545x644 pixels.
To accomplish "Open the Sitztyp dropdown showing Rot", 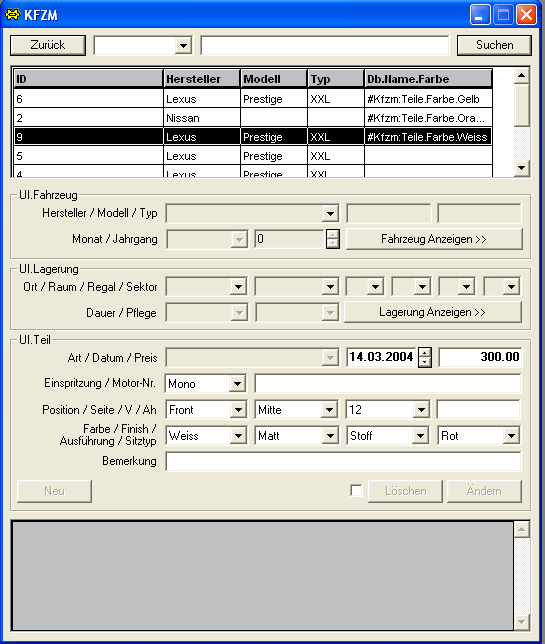I will click(511, 436).
